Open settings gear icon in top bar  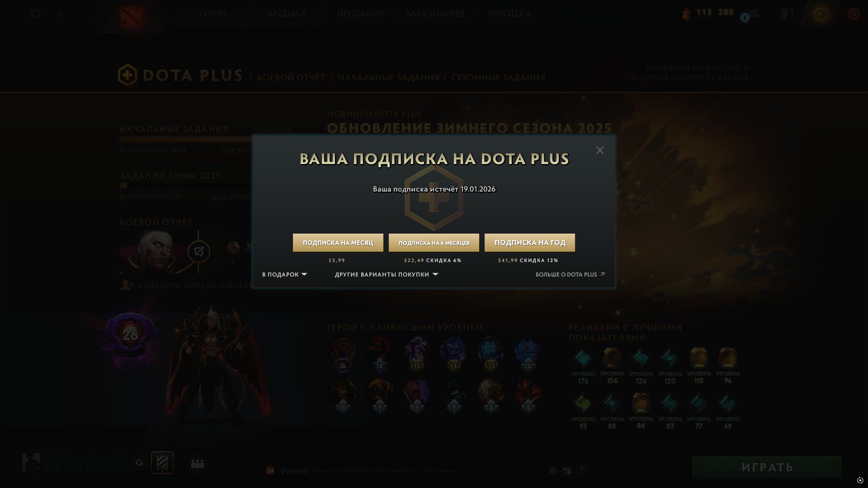click(x=35, y=14)
